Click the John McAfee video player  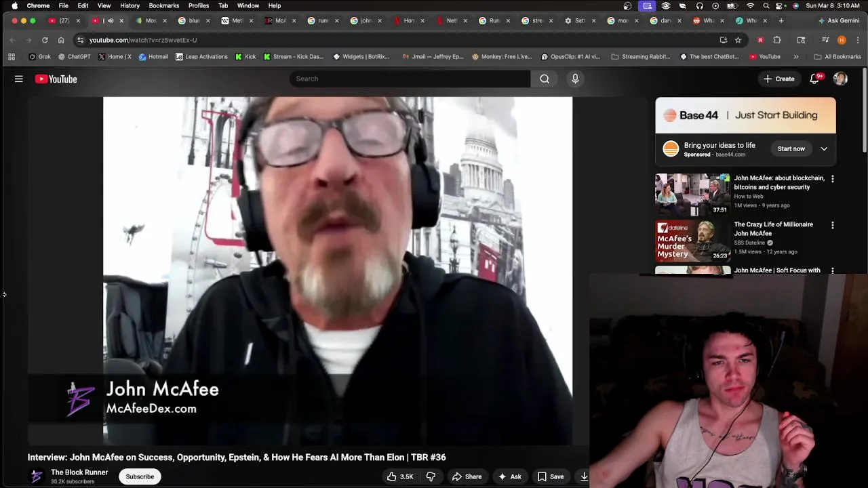click(338, 270)
